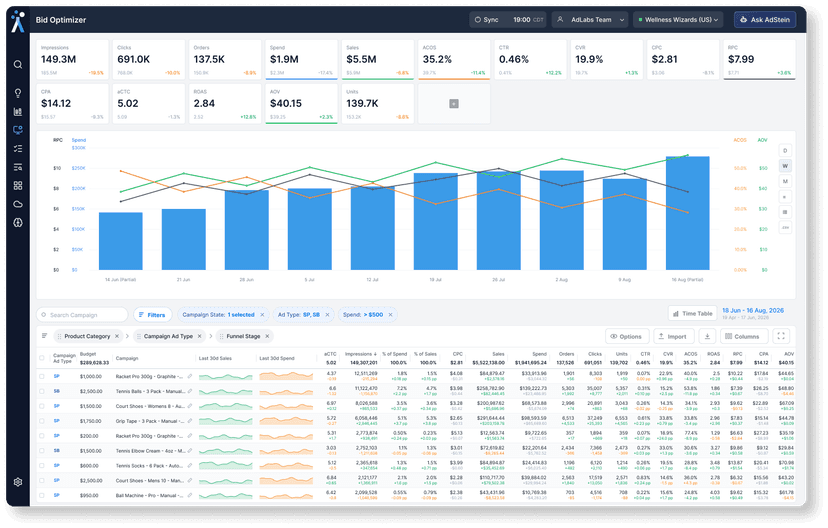This screenshot has width=828, height=528.
Task: Select the Sales $5.5M metric card
Action: (378, 60)
